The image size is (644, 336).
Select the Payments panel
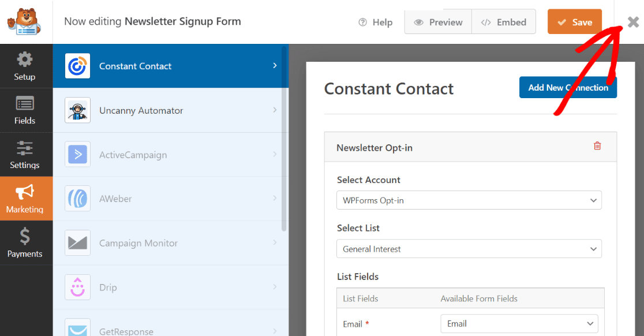click(x=26, y=242)
